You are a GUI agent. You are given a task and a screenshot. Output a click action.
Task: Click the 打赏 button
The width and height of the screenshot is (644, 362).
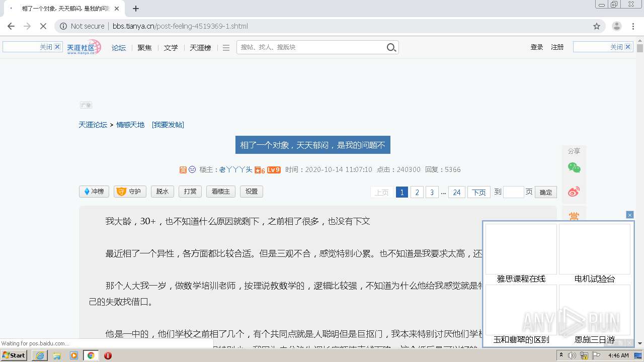[190, 192]
